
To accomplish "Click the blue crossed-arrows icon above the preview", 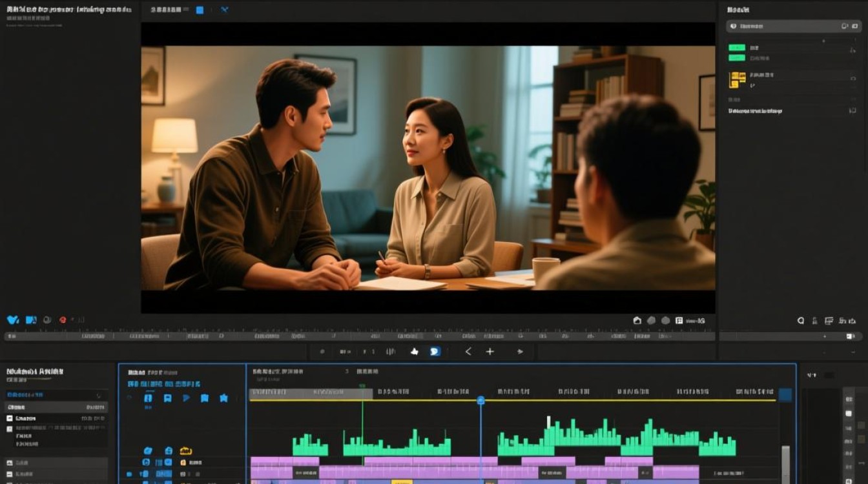I will pyautogui.click(x=225, y=10).
